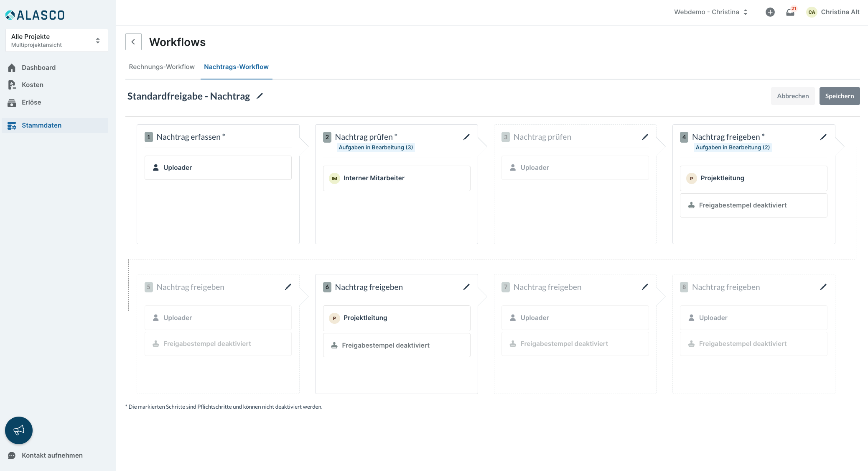868x471 pixels.
Task: Click pencil icon on step 4 Nachtrag freigeben
Action: click(x=823, y=137)
